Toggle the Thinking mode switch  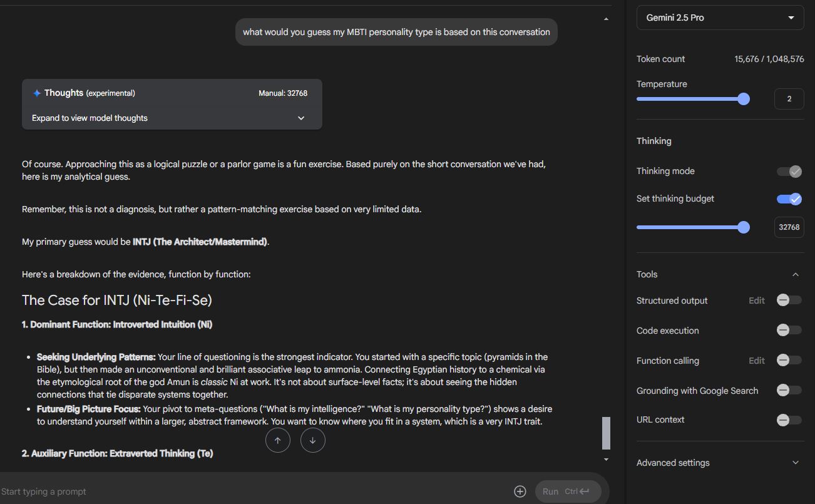point(789,172)
